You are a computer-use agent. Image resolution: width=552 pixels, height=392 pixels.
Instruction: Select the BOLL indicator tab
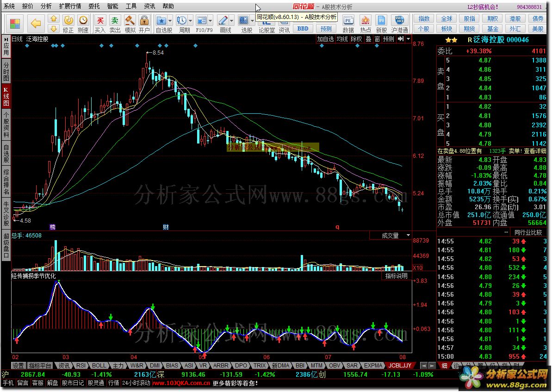click(x=99, y=366)
